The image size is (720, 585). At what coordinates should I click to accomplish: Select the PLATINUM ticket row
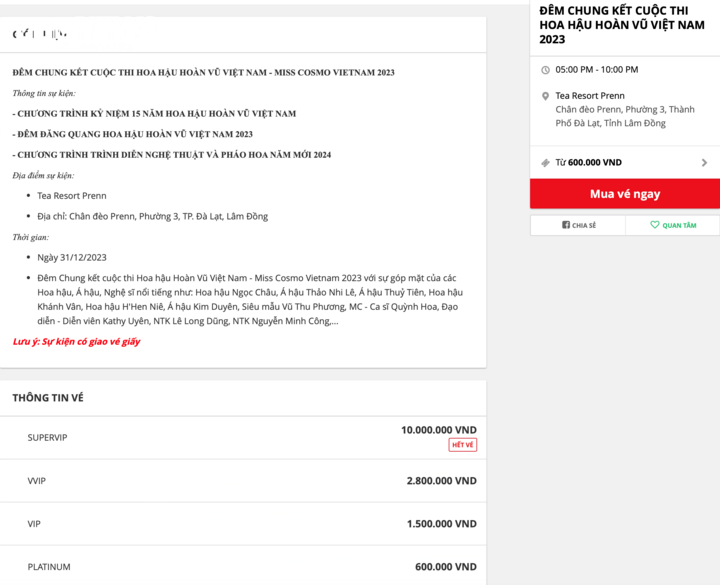pyautogui.click(x=243, y=566)
